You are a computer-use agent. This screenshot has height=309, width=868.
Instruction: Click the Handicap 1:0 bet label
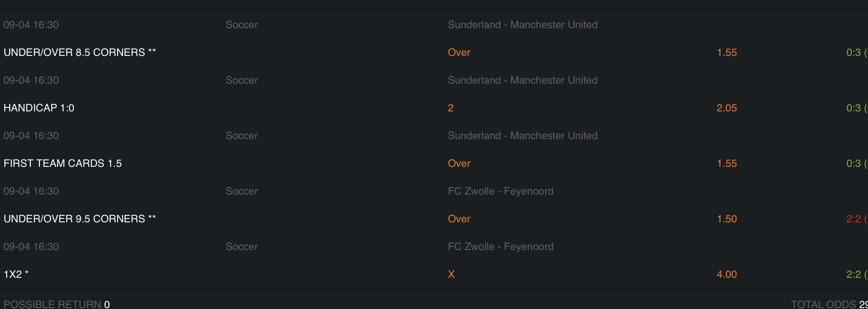39,108
